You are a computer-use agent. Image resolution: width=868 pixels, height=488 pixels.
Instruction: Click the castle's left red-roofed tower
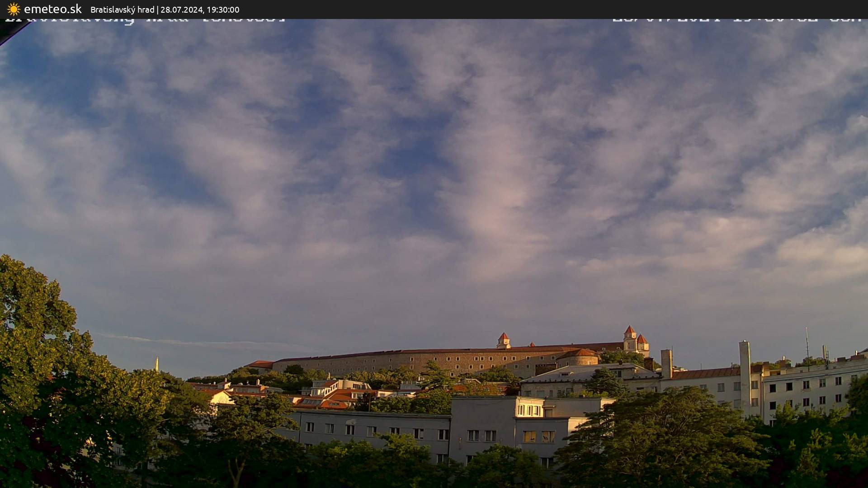click(x=503, y=340)
